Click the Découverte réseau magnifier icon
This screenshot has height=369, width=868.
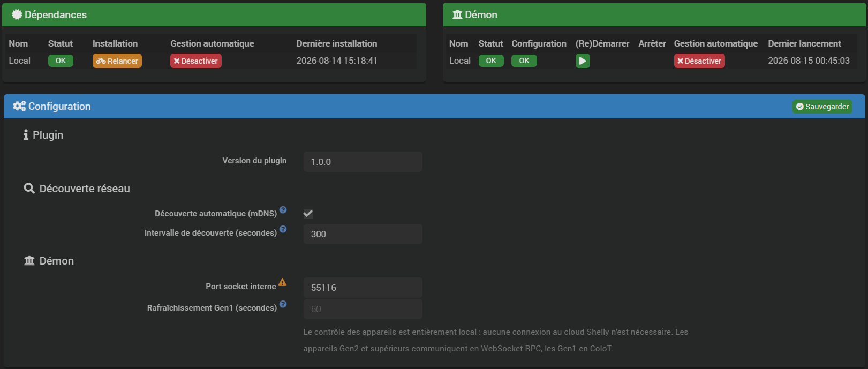tap(29, 189)
